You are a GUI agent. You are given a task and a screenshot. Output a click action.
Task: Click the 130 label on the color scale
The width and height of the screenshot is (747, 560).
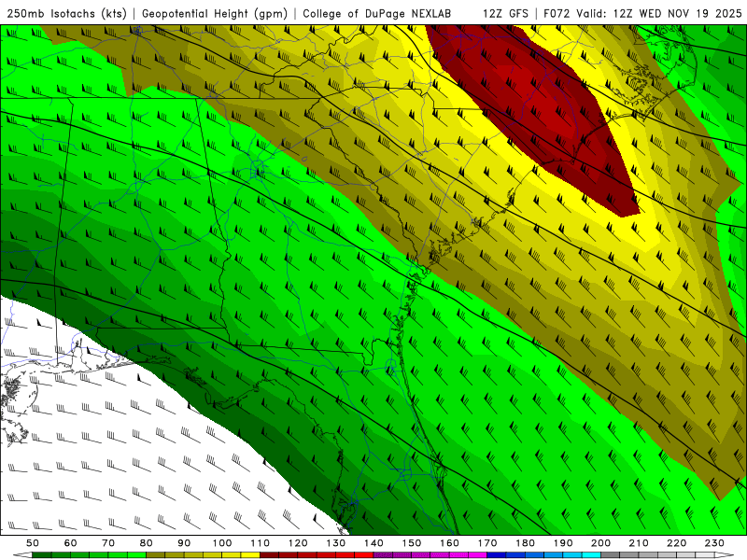pos(335,543)
